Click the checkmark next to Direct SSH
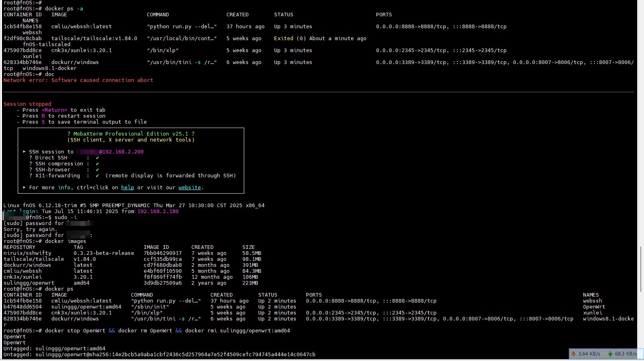 pyautogui.click(x=97, y=158)
